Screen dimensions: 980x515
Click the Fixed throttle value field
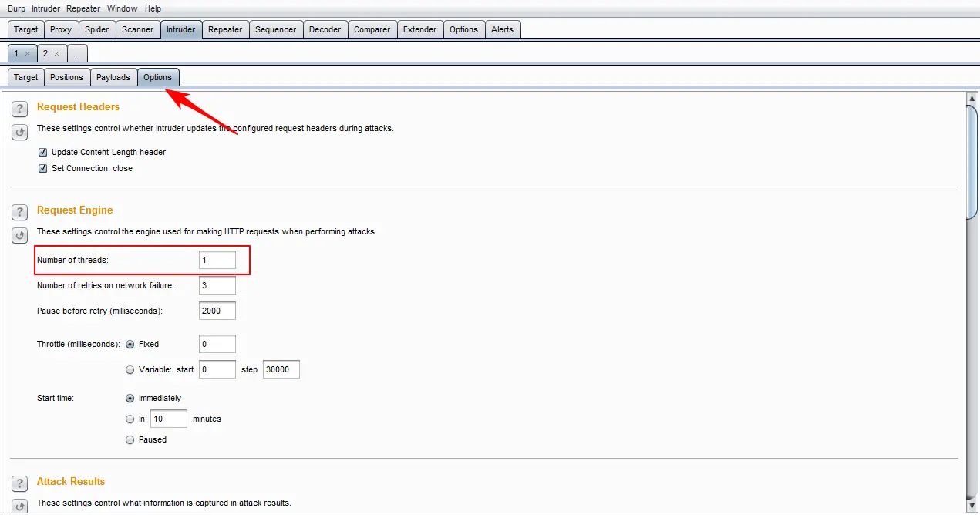[x=217, y=344]
